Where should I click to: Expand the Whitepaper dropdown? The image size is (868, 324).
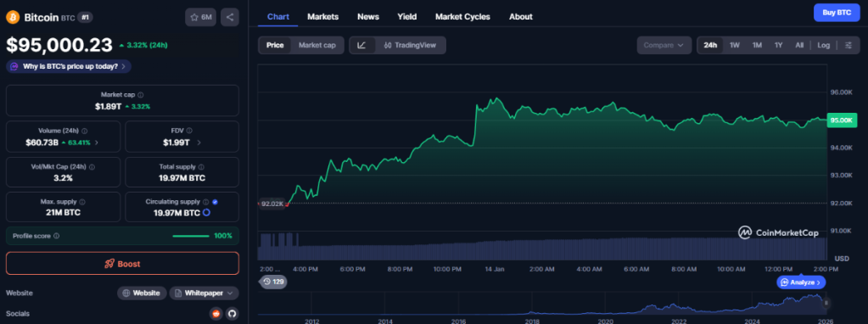[x=204, y=293]
